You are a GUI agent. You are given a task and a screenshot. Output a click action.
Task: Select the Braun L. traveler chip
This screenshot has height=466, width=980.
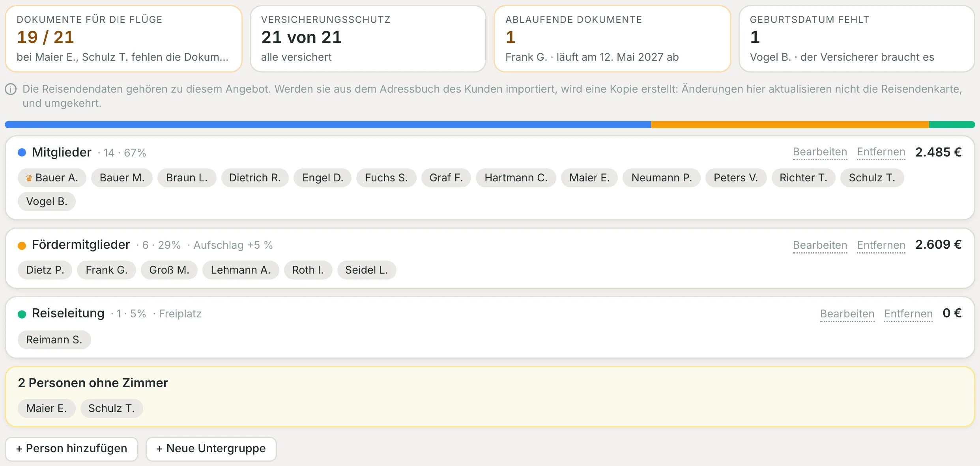coord(187,178)
